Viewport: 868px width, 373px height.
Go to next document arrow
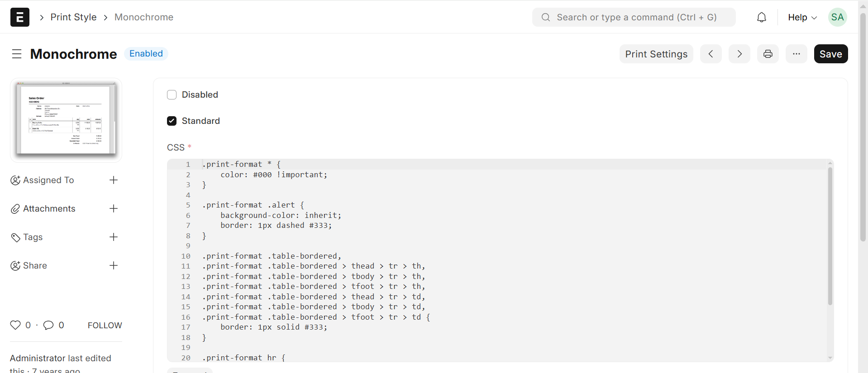pos(739,54)
